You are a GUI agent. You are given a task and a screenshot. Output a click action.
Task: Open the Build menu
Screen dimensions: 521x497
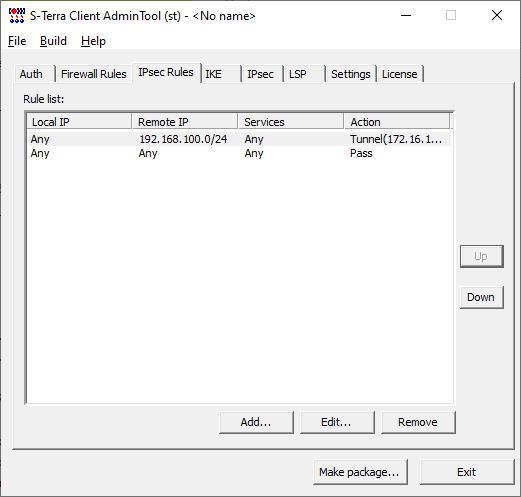(x=53, y=41)
